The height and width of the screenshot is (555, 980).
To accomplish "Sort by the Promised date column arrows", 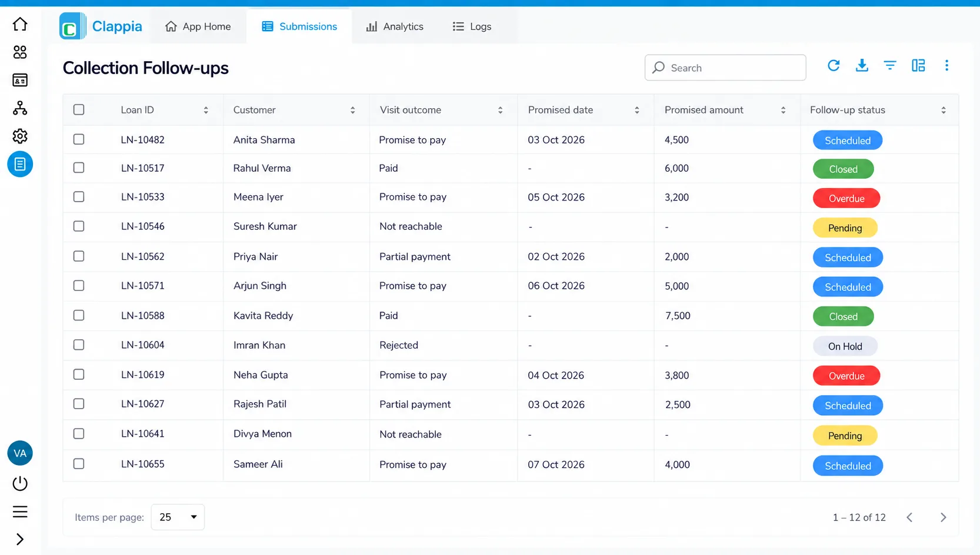I will 636,110.
